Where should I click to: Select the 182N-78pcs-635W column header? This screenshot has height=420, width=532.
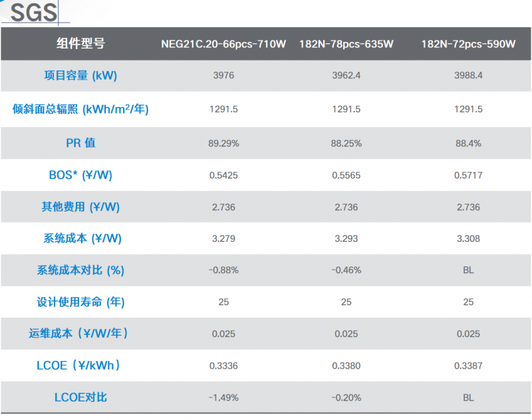346,45
